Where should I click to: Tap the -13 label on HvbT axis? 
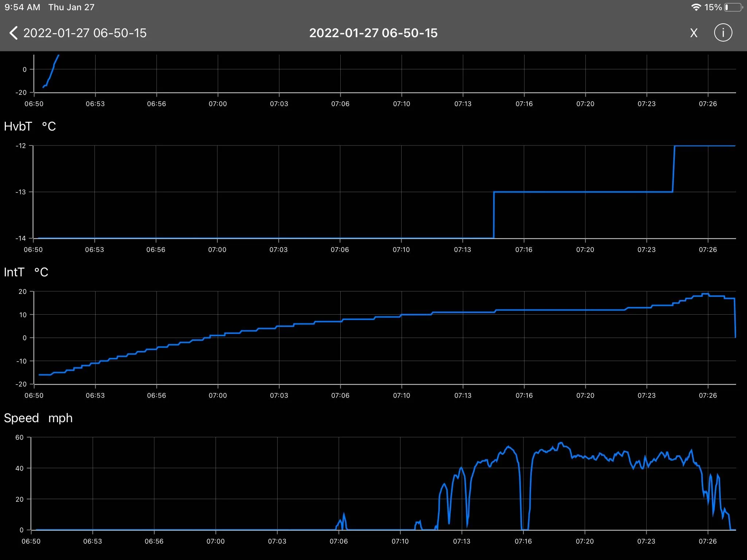coord(21,192)
